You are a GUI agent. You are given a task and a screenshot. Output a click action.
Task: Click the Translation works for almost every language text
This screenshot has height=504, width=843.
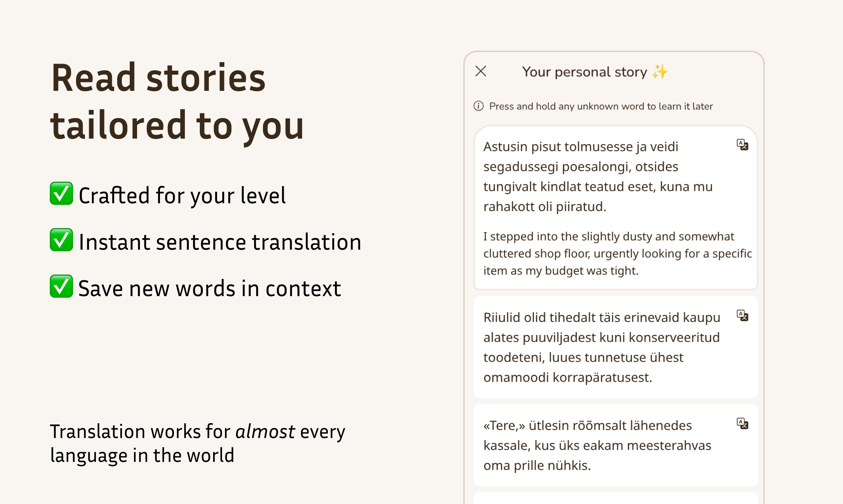pyautogui.click(x=197, y=443)
